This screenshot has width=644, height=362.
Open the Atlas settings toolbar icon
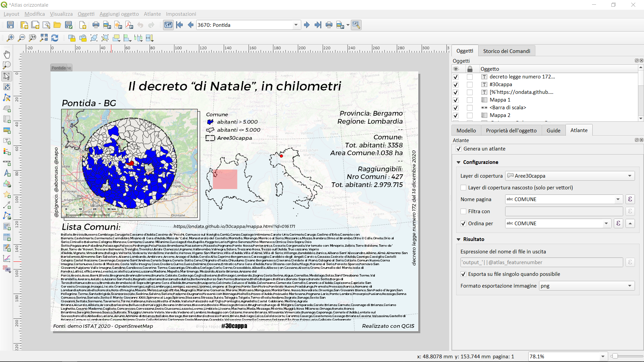pos(356,25)
